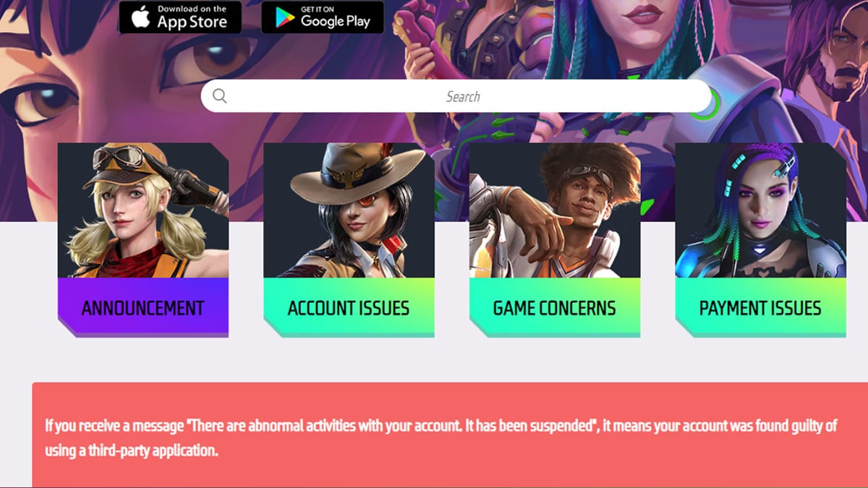Click "GET IT ON" text on badge
868x488 pixels.
point(318,9)
